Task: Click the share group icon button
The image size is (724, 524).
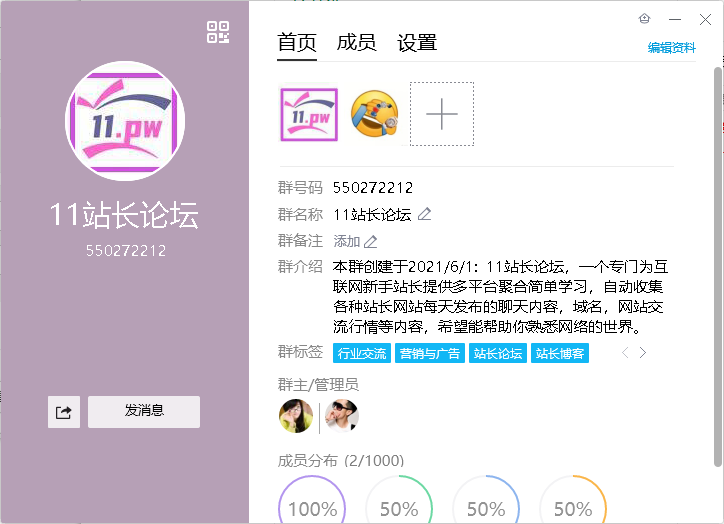Action: pyautogui.click(x=63, y=412)
